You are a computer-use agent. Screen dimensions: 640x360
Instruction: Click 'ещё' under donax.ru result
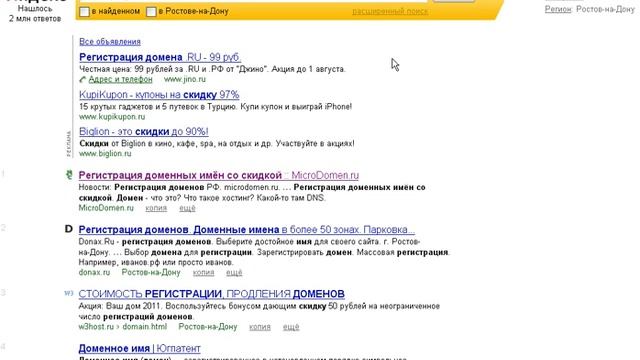tap(234, 272)
